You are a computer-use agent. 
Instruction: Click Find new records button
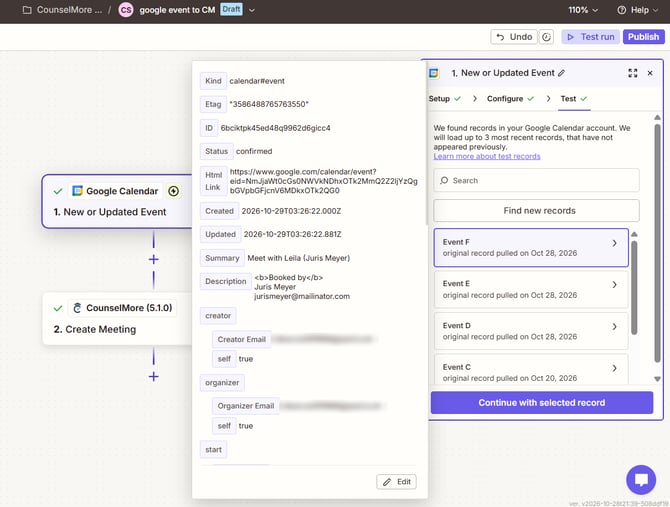click(x=536, y=211)
